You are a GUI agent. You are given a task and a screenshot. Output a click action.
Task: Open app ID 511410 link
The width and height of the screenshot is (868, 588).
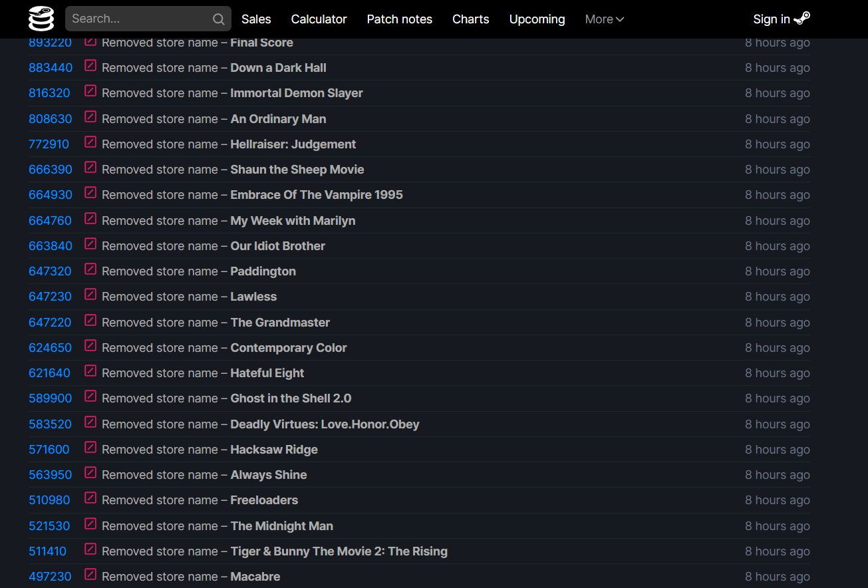point(47,551)
